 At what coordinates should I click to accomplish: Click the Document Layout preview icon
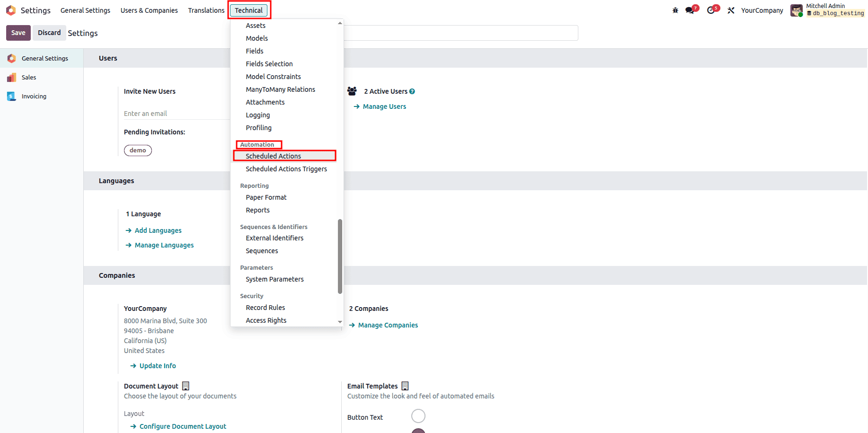click(185, 386)
